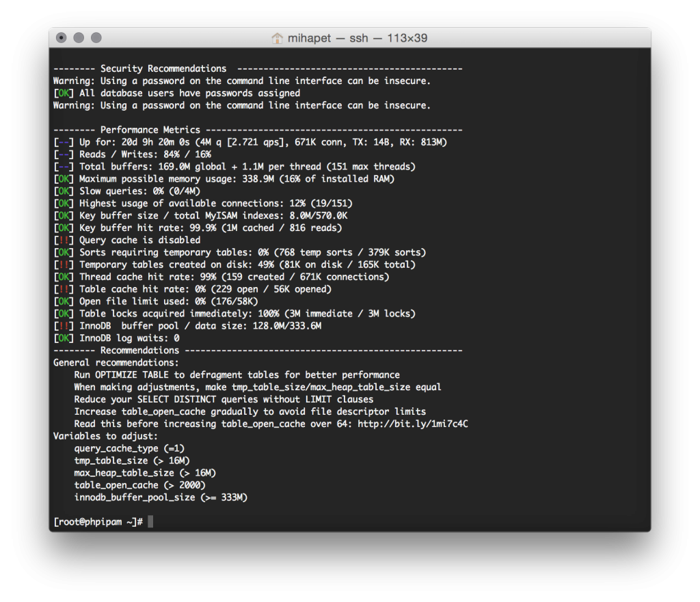This screenshot has height=602, width=700.
Task: Click the title text 'mihapet — ssh — 113×39'
Action: pos(357,38)
